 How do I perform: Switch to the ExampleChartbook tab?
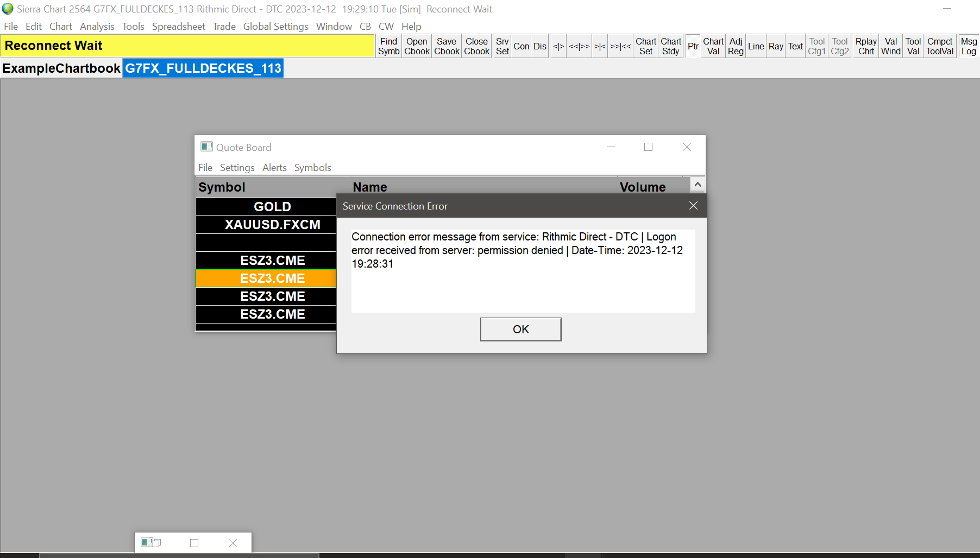click(61, 68)
